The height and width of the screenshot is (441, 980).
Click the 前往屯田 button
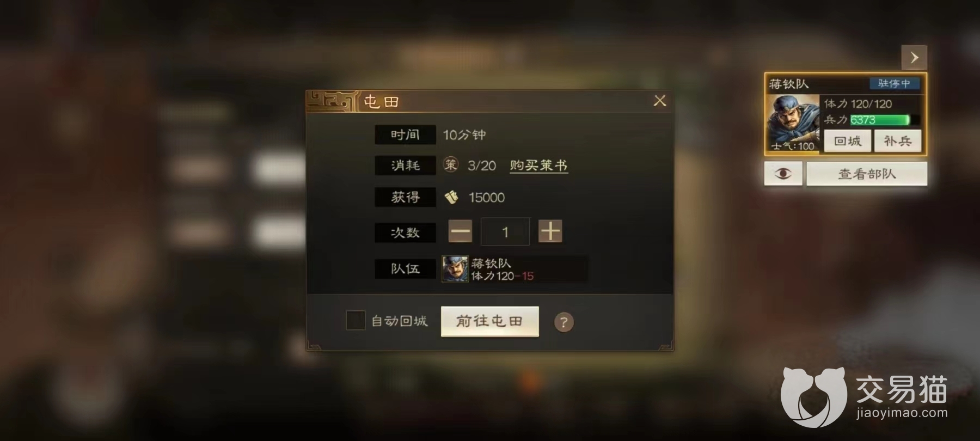489,321
